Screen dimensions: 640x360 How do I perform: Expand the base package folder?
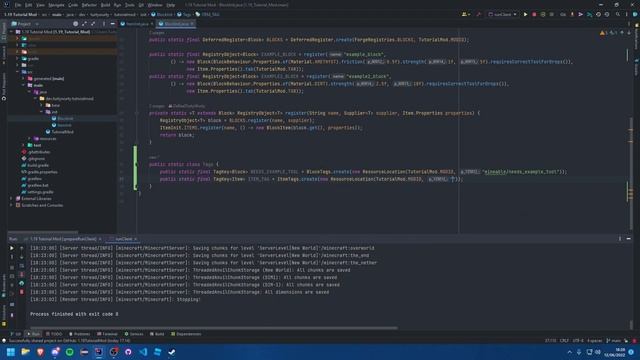coord(41,105)
